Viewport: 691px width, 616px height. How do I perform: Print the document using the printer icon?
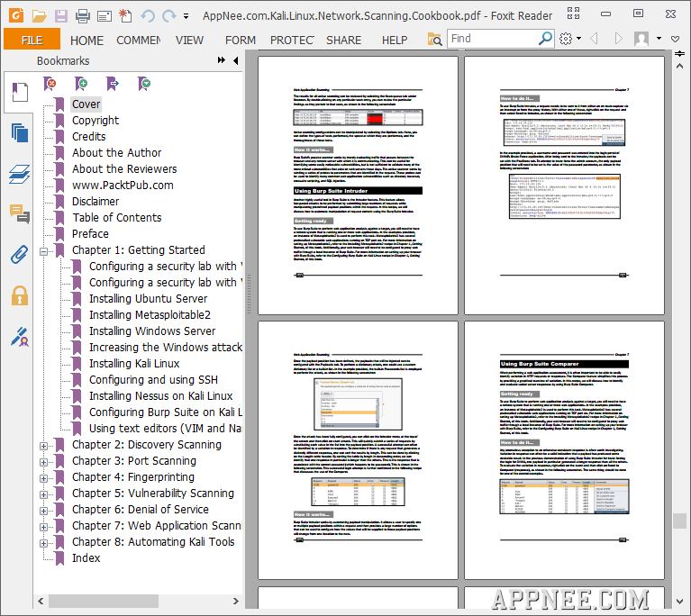tap(82, 16)
